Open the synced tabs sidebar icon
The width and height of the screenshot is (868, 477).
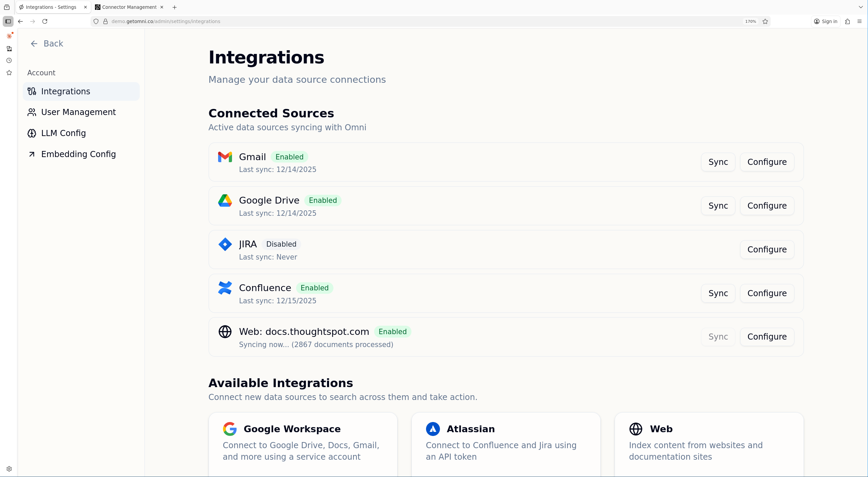9,49
